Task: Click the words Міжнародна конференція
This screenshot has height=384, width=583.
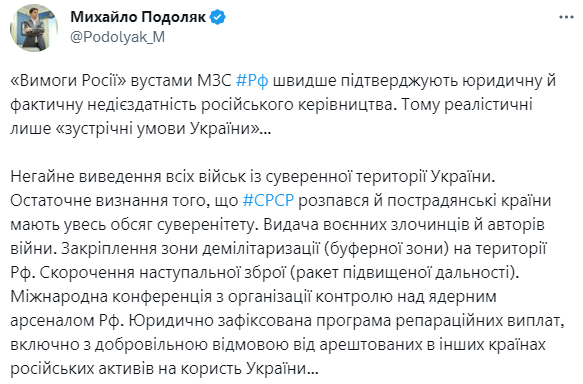Action: 112,296
